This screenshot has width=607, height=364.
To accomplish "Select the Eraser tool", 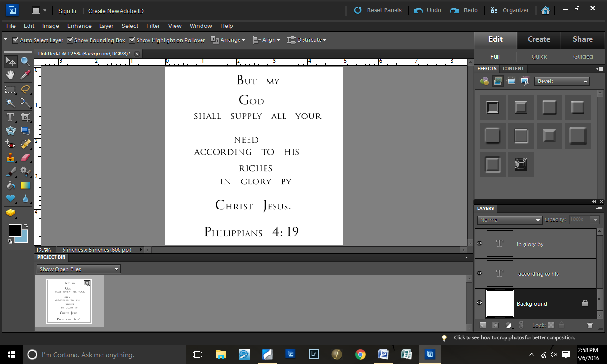I will pos(26,157).
